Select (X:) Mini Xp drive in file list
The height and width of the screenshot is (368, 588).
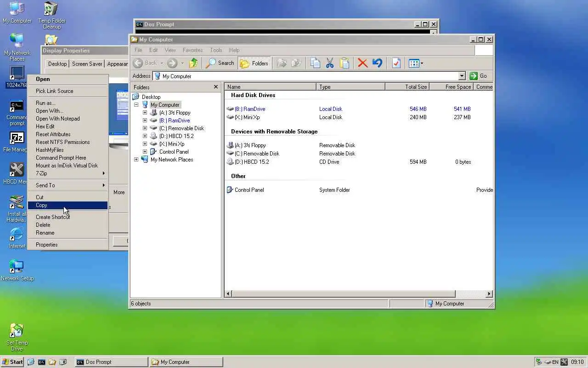tap(247, 117)
